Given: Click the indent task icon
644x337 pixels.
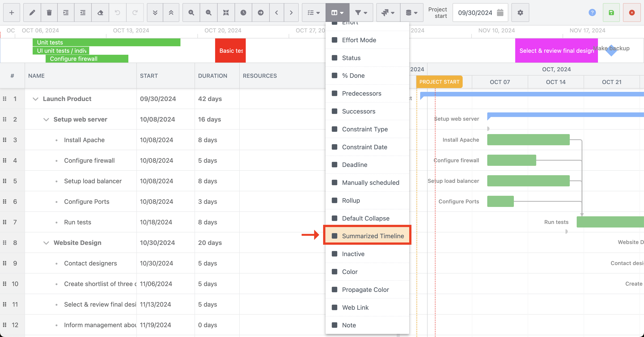Looking at the screenshot, I should point(66,13).
